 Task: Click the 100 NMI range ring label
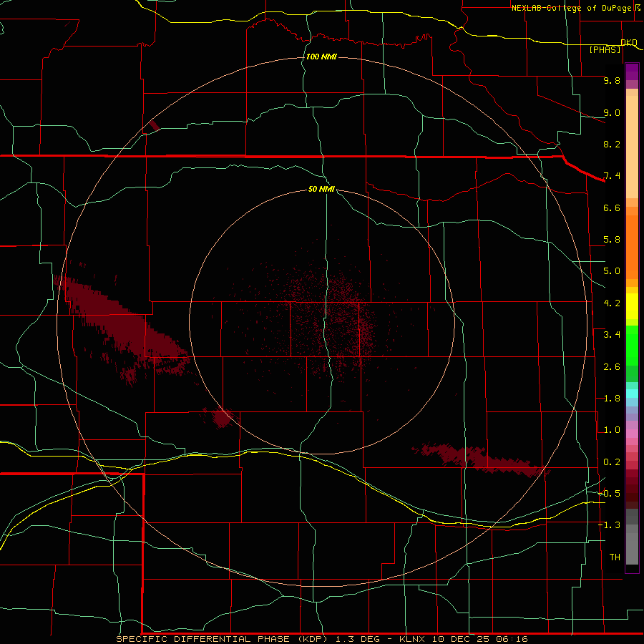[x=321, y=57]
